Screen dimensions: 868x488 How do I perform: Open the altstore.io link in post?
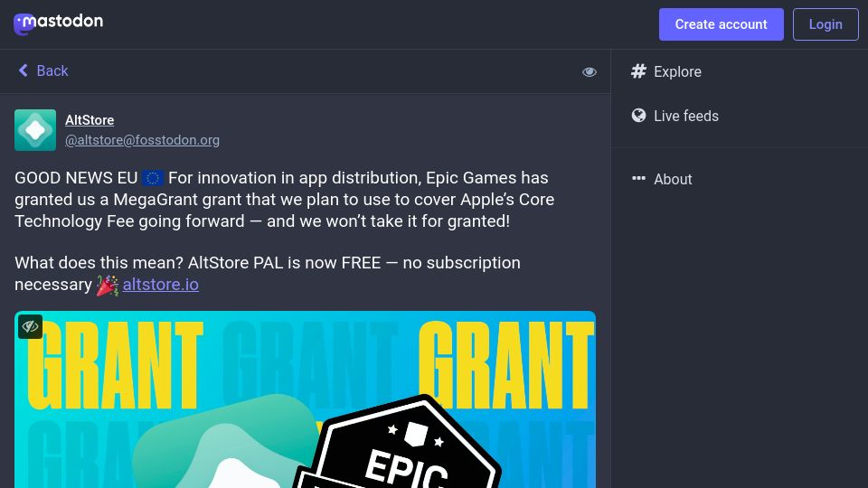coord(161,285)
